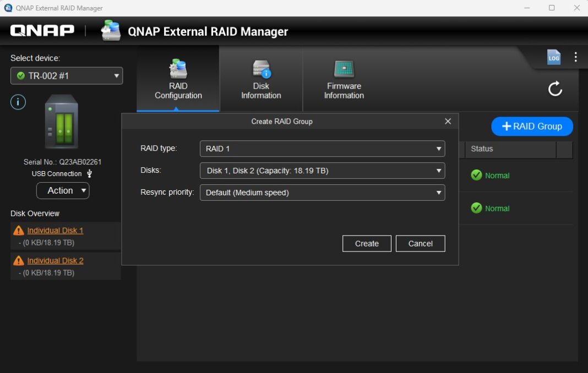The image size is (588, 373).
Task: Click the Status column header
Action: (x=510, y=149)
